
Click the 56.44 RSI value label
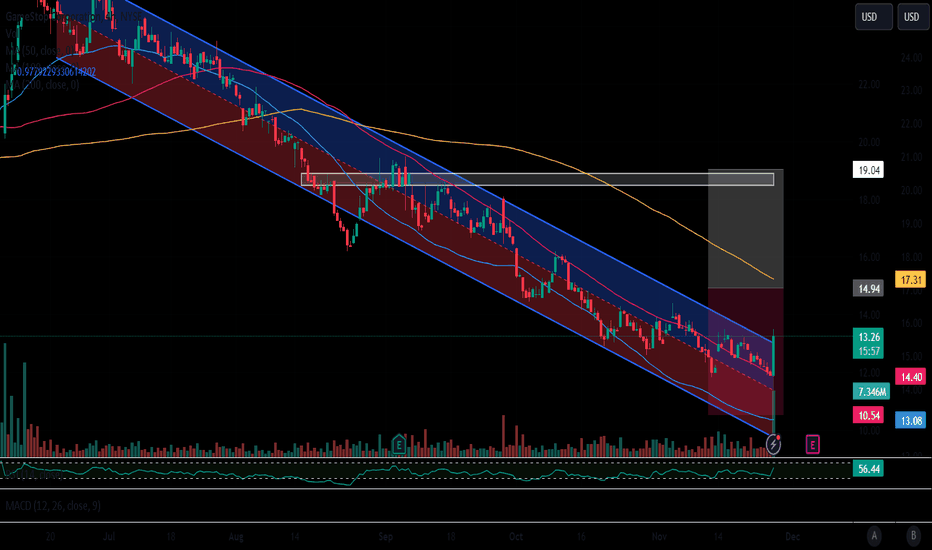point(868,469)
